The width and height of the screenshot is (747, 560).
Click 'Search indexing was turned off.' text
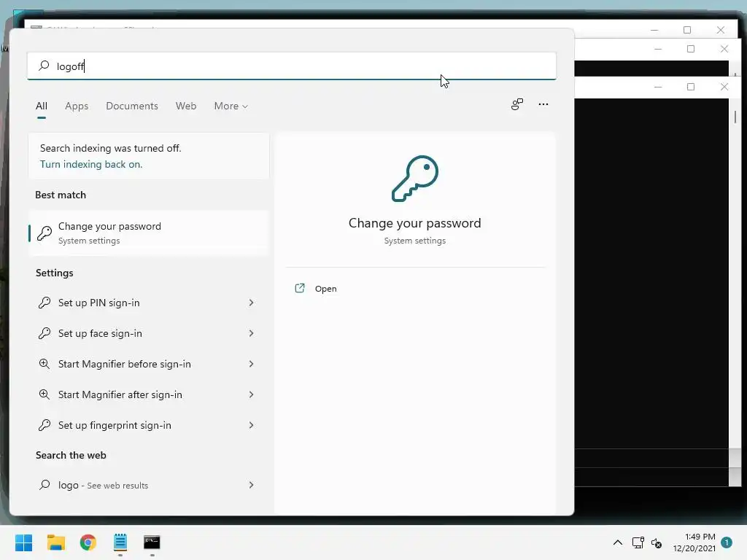[x=111, y=148]
